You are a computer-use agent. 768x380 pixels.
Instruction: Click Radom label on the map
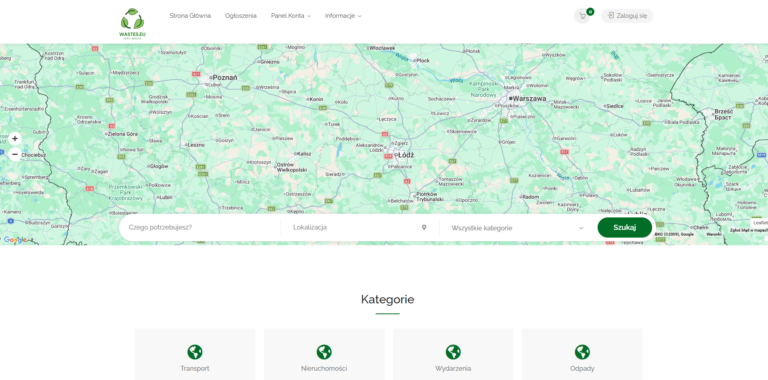(x=531, y=196)
